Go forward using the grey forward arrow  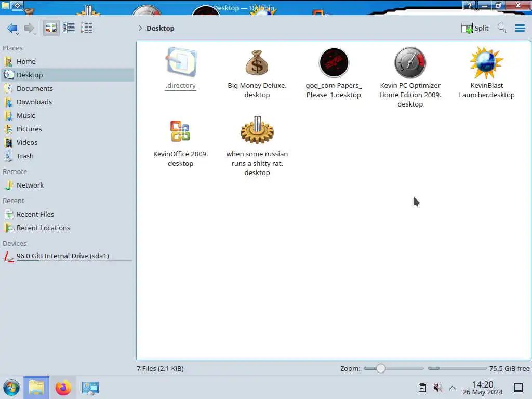29,28
